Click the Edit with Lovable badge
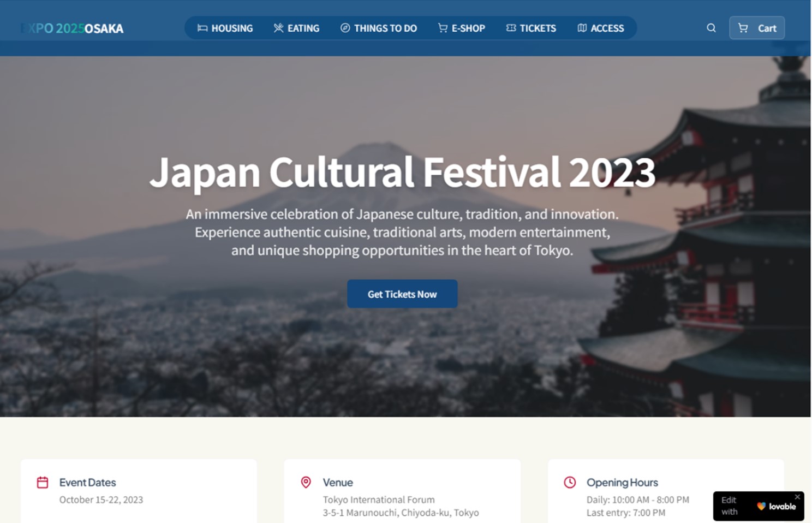Image resolution: width=812 pixels, height=523 pixels. pyautogui.click(x=759, y=506)
